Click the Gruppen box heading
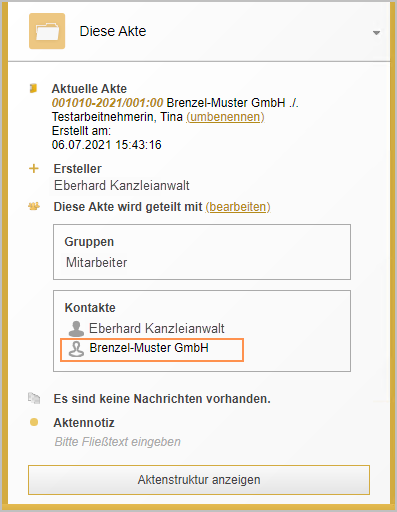This screenshot has height=512, width=397. (x=89, y=242)
